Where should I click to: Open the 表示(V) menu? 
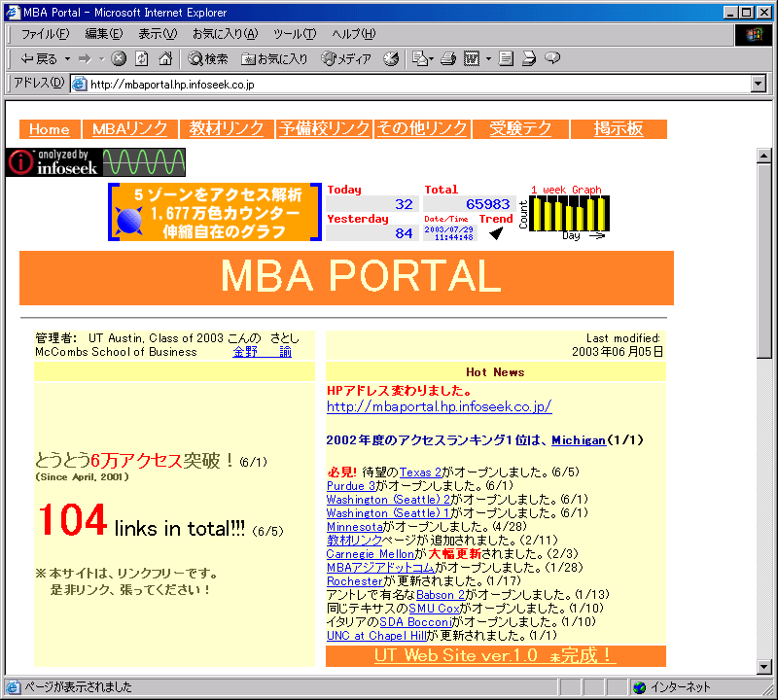[158, 34]
